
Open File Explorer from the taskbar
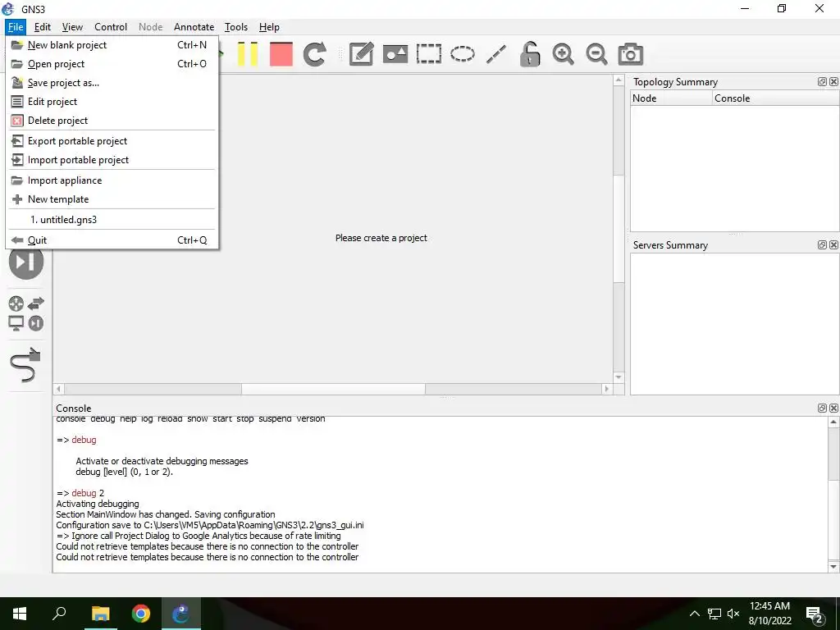coord(100,614)
